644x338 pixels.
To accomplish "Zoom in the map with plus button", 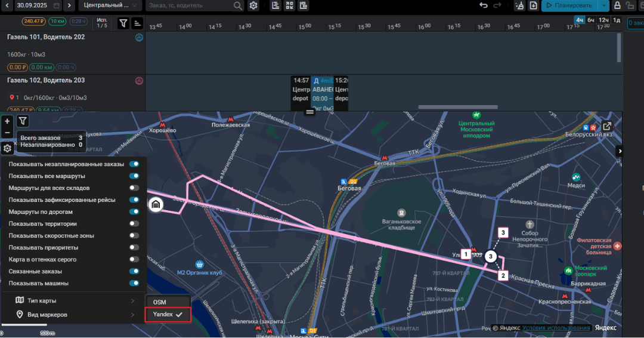I will tap(7, 121).
